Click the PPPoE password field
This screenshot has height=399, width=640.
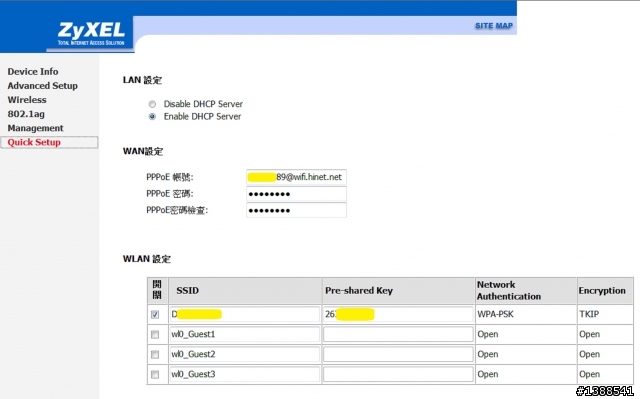(296, 194)
